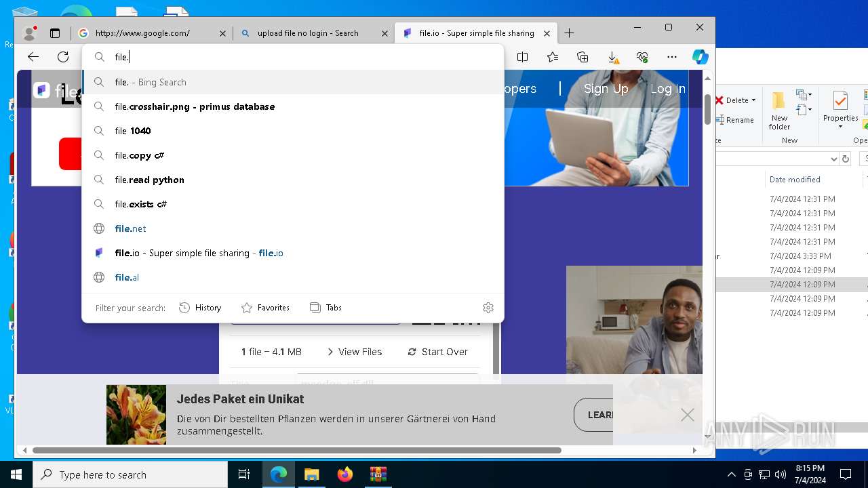Open New item dropdown in Explorer ribbon
Viewport: 868px width, 488px height.
pyautogui.click(x=804, y=95)
